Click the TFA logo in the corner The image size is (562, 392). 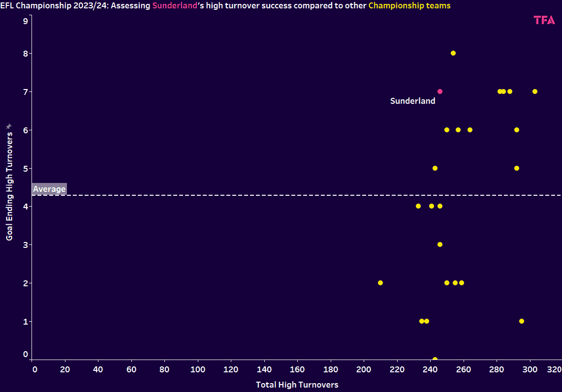tap(544, 20)
